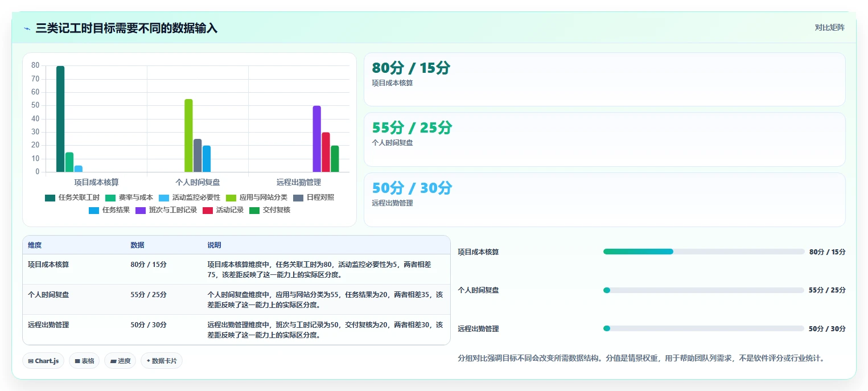Click the description mentioning 两者相差35
Screen dimensions: 868x391
(325, 300)
